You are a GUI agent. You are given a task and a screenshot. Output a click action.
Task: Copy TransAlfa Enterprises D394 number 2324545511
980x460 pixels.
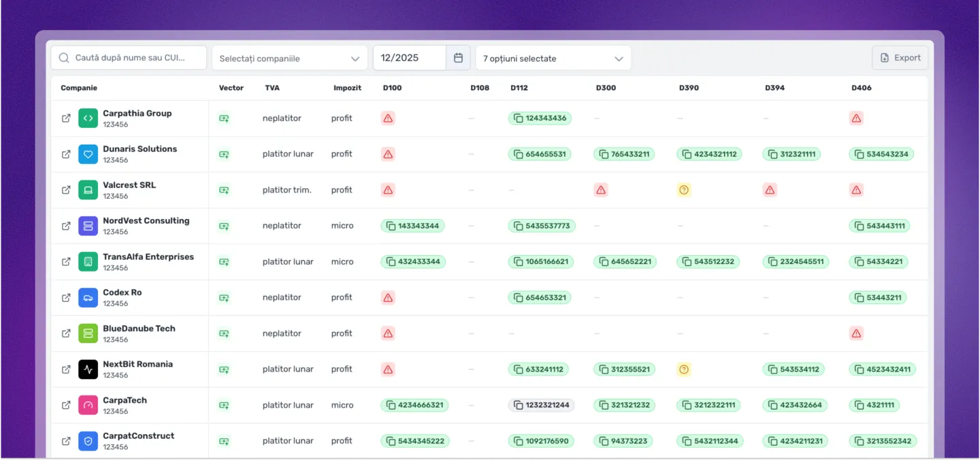point(796,262)
